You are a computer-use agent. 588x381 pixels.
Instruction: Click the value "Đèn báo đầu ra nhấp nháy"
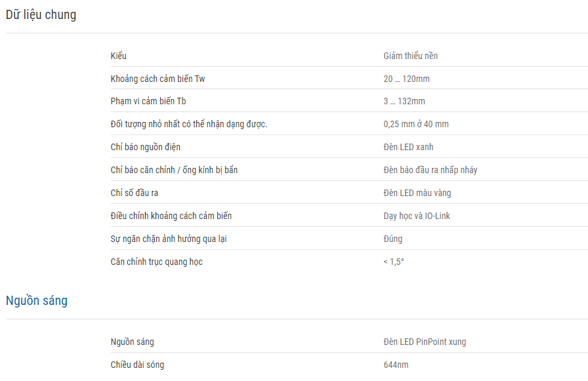430,170
